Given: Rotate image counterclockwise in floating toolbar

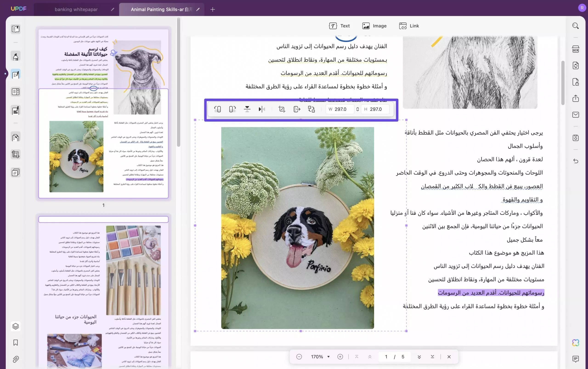Looking at the screenshot, I should (x=217, y=109).
